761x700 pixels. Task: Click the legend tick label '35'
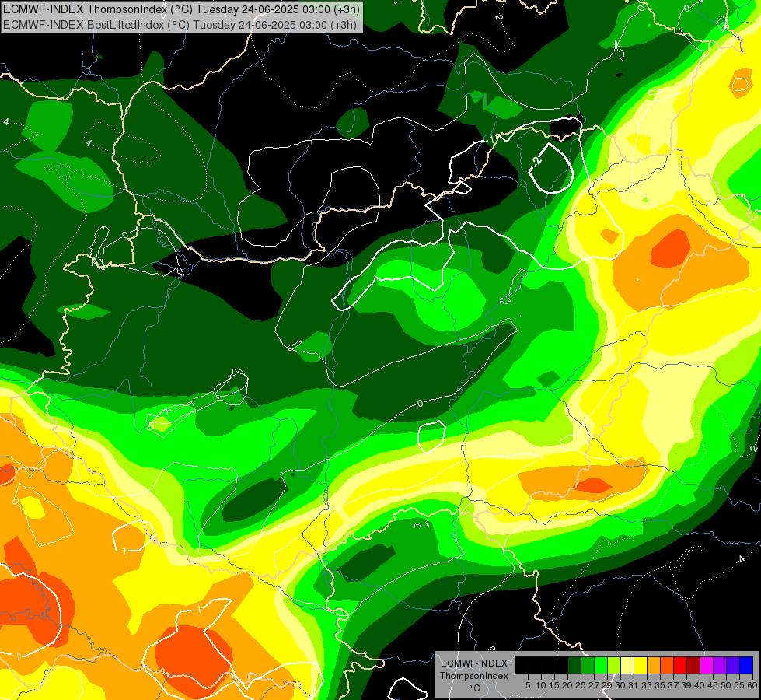[661, 685]
